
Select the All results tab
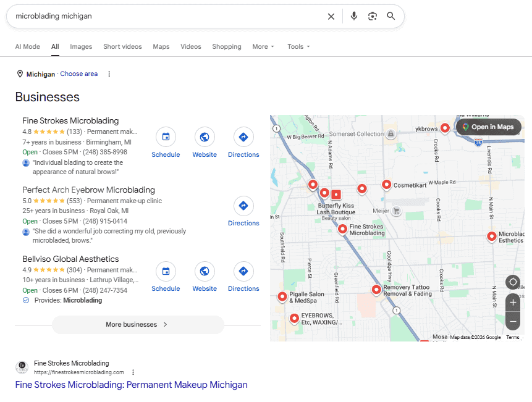point(55,46)
